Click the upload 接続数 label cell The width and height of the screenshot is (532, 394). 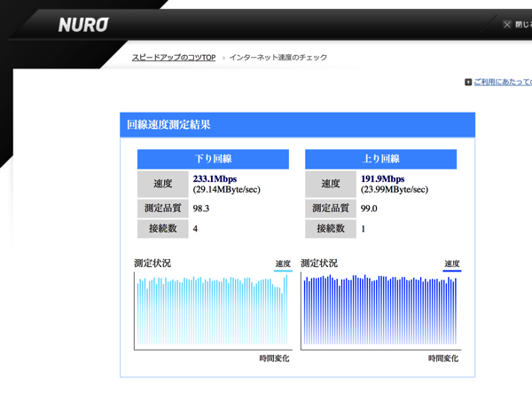(x=330, y=230)
